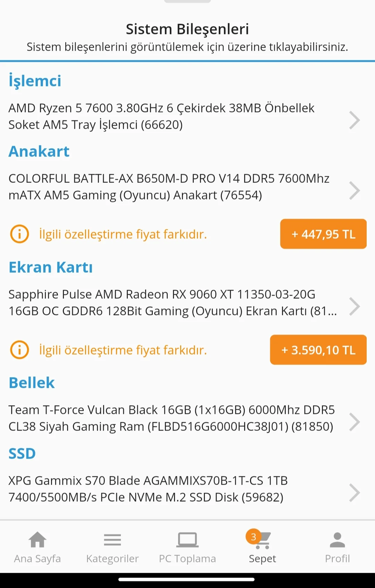The height and width of the screenshot is (588, 375).
Task: Open XPG Gammix S70 Blade SSD description
Action: (148, 489)
